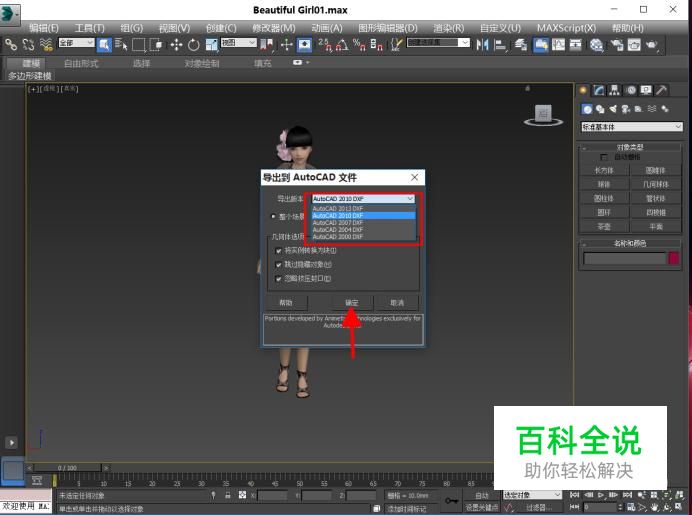
Task: Click the Use Pivot Point Center icon
Action: click(267, 45)
